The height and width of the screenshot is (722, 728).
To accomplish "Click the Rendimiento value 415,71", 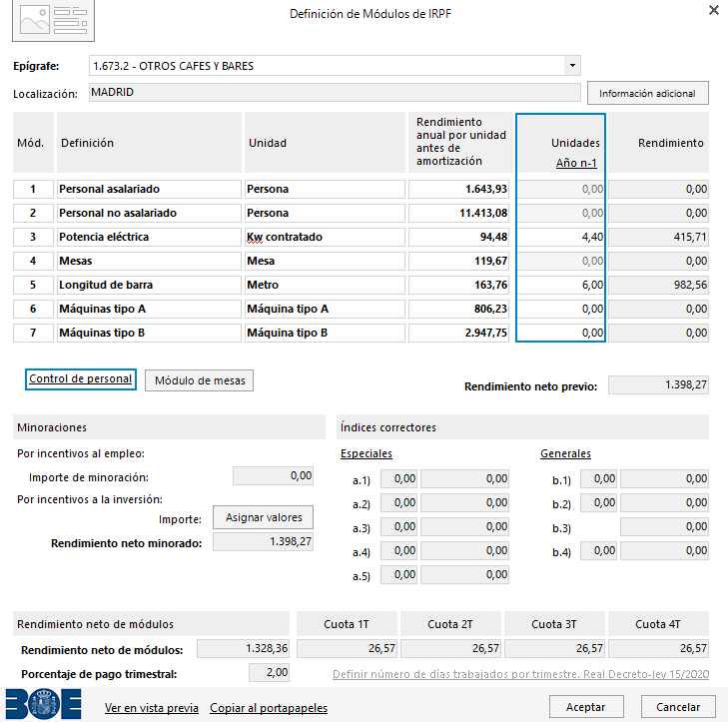I will click(x=658, y=238).
